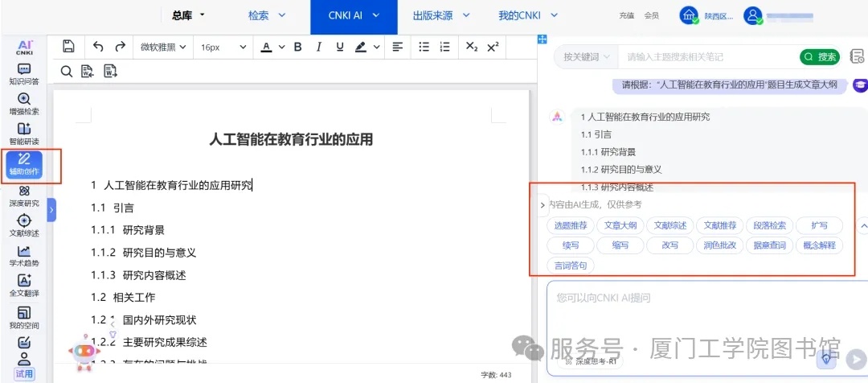The height and width of the screenshot is (383, 868).
Task: Redo the last action
Action: click(x=120, y=47)
